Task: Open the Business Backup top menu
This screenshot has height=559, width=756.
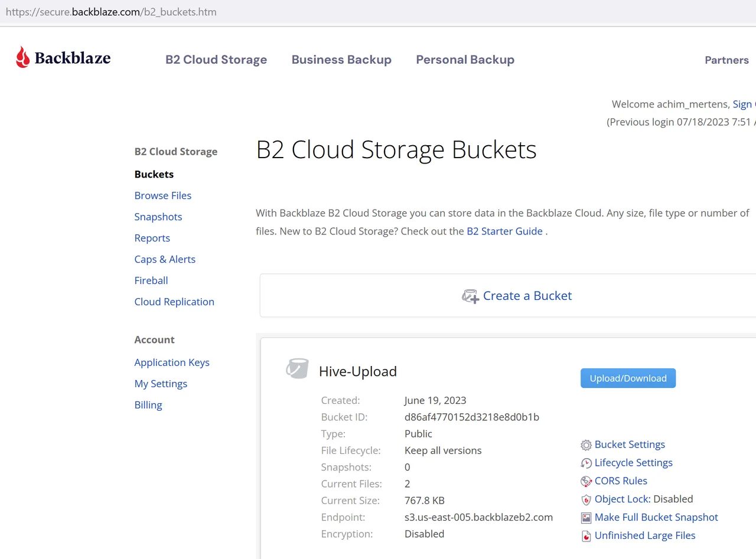Action: 341,60
